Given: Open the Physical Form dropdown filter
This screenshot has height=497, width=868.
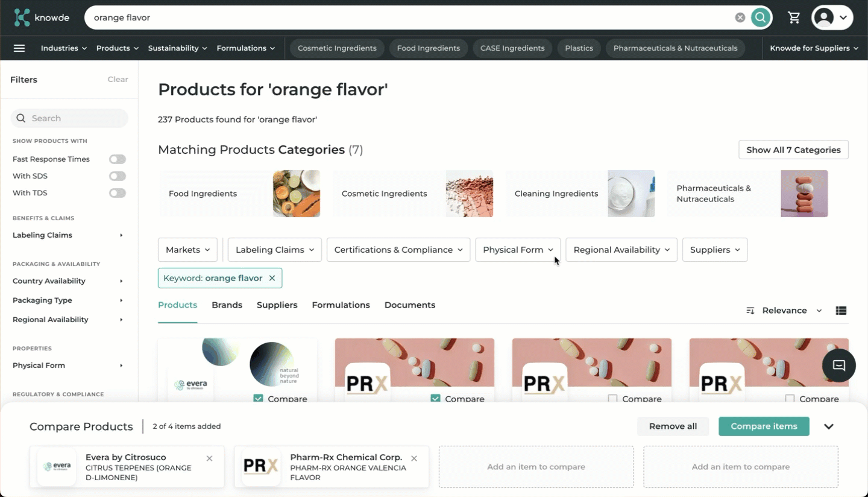Looking at the screenshot, I should coord(518,250).
